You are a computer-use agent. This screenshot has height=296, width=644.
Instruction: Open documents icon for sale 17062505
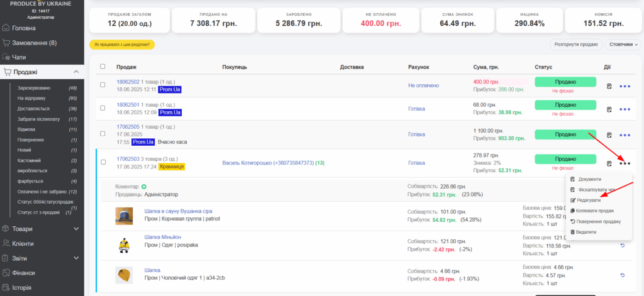point(609,134)
